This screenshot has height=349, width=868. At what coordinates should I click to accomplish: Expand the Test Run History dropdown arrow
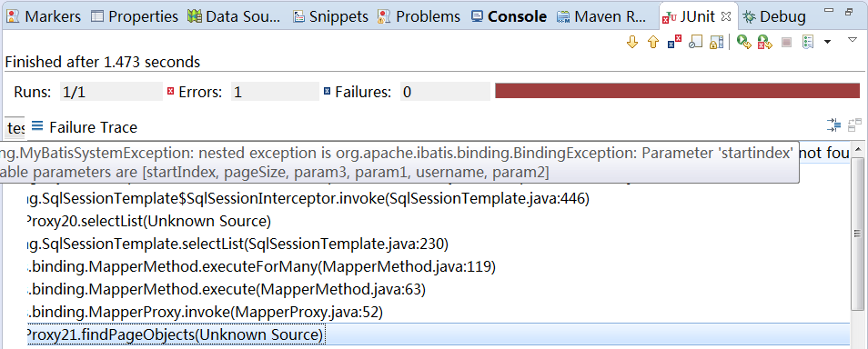click(828, 42)
